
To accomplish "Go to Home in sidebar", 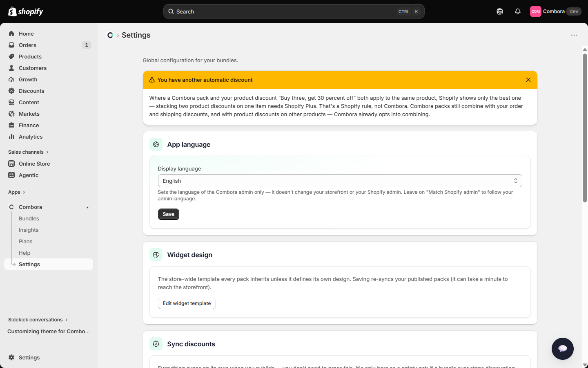I will [x=49, y=34].
